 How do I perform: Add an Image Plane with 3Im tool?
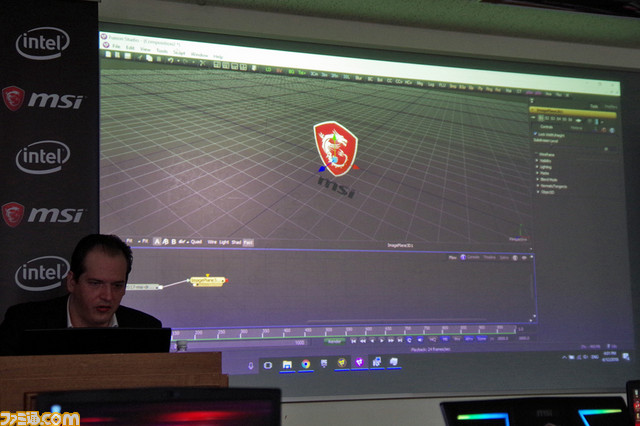(324, 75)
